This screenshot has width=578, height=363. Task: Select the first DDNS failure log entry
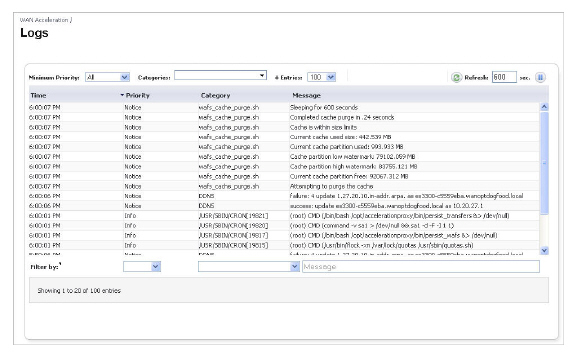[x=284, y=196]
